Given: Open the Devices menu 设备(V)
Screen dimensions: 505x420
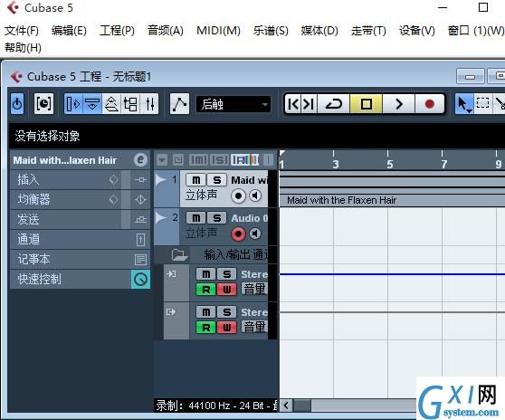Looking at the screenshot, I should (416, 31).
